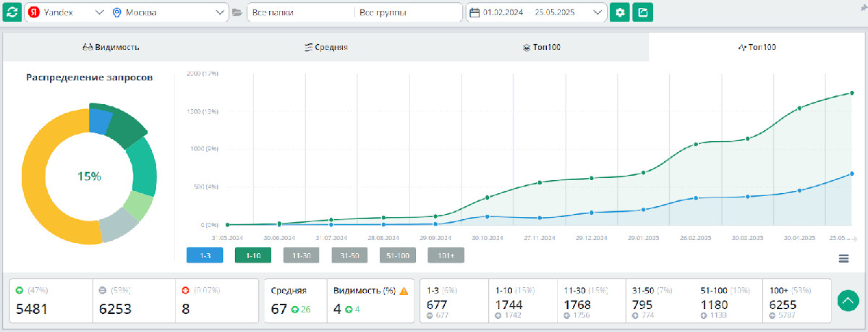
Task: Switch to the Средняя tab
Action: (326, 47)
